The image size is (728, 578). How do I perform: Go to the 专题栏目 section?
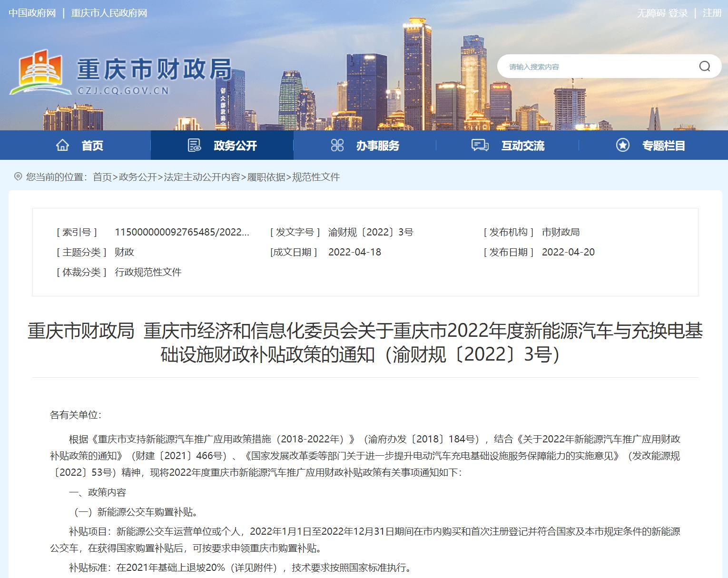tap(663, 146)
